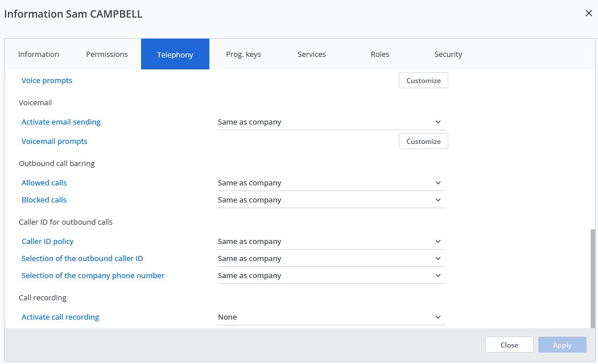This screenshot has height=364, width=598.
Task: Open the Caller ID policy dropdown
Action: (x=331, y=242)
